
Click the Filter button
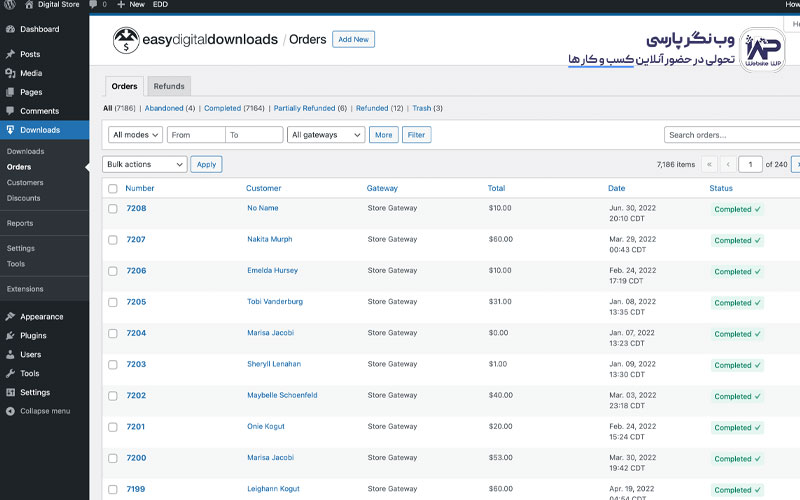(416, 135)
